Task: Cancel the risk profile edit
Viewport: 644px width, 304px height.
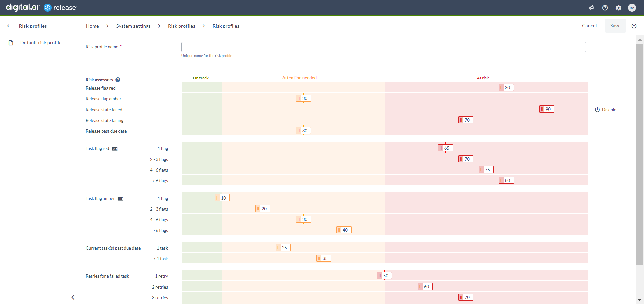Action: 589,26
